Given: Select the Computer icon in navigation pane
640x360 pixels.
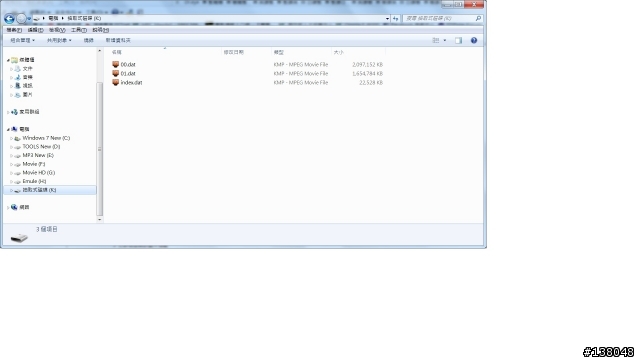Looking at the screenshot, I should (x=14, y=129).
